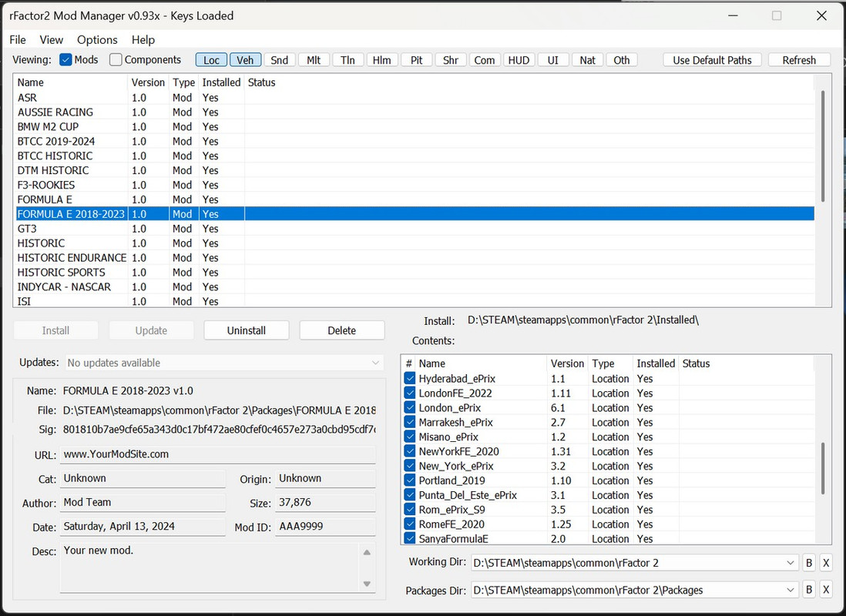Click the Packages Dir X clear button
846x616 pixels.
pyautogui.click(x=826, y=590)
